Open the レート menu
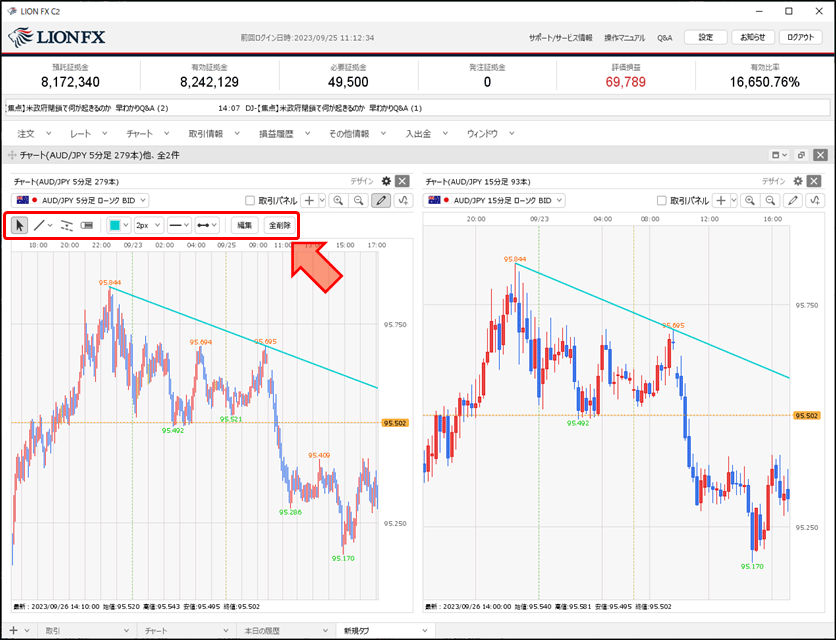This screenshot has height=640, width=836. tap(89, 133)
